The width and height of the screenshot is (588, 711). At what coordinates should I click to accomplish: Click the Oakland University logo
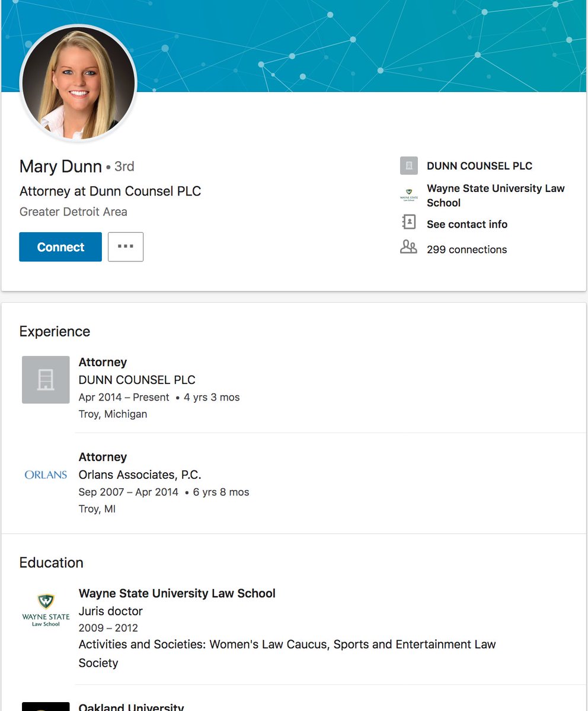(x=45, y=706)
